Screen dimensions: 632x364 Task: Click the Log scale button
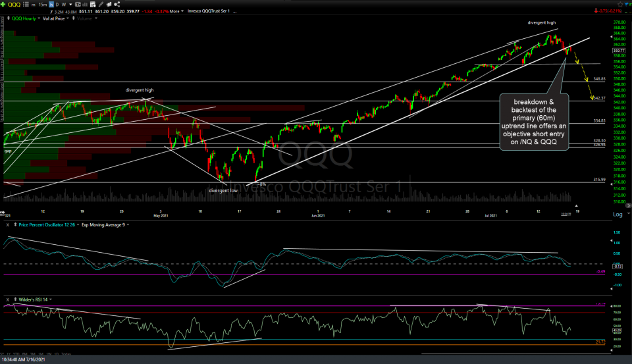point(618,215)
